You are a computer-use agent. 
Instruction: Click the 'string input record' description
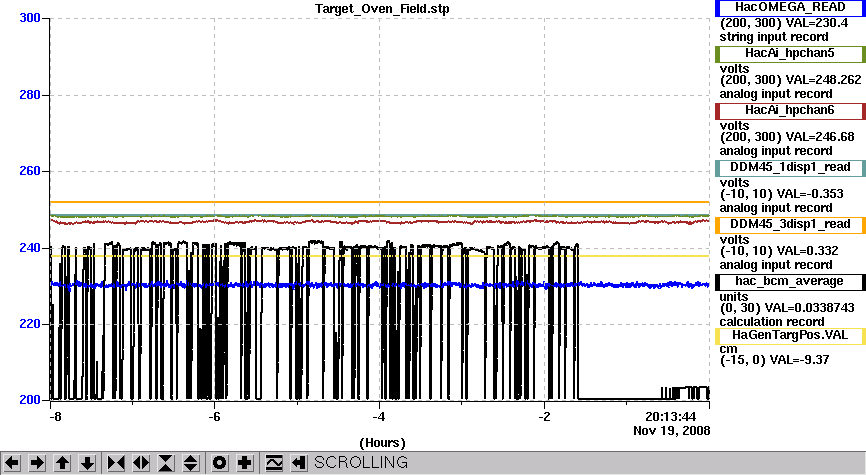(x=774, y=37)
